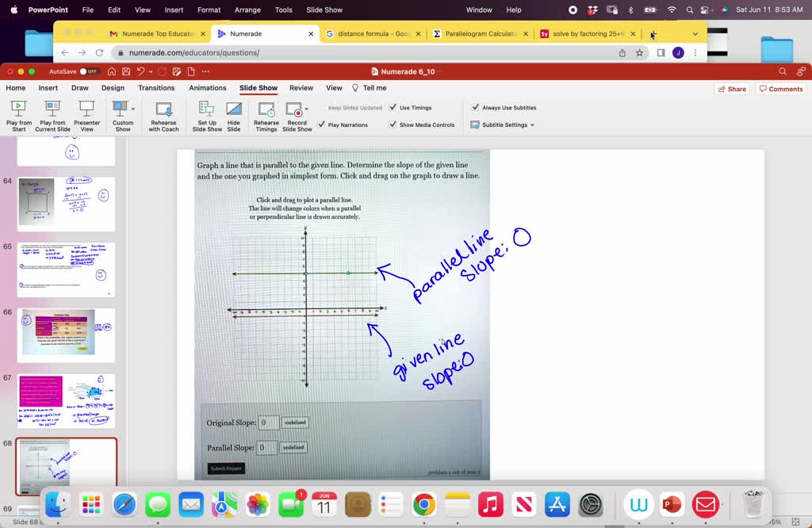This screenshot has height=528, width=812.
Task: Bookmark page with star icon in Chrome
Action: pos(640,53)
